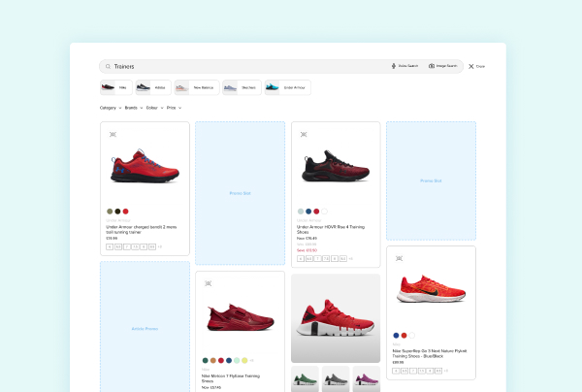Open Image Search with the camera icon
This screenshot has width=582, height=392.
click(432, 66)
